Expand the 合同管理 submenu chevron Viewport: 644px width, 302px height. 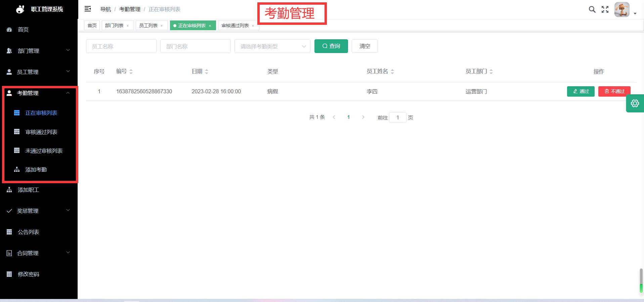[68, 253]
